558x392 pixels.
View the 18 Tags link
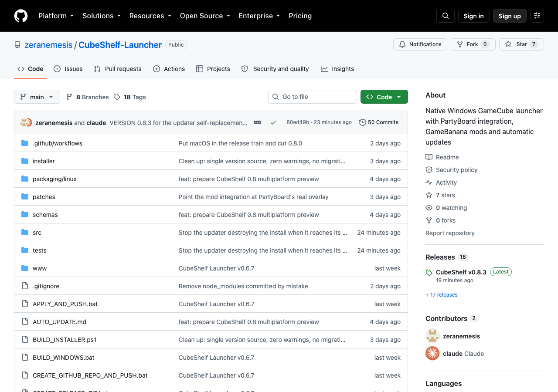[x=130, y=97]
